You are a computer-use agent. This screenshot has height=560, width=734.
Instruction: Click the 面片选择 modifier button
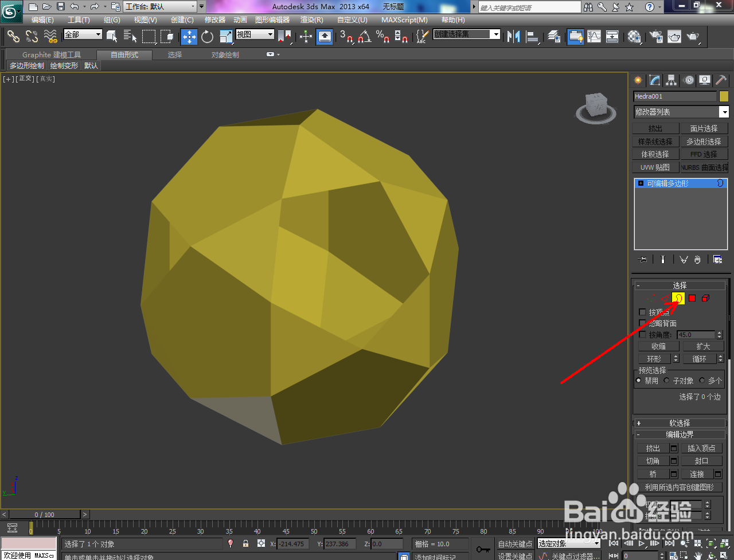pyautogui.click(x=704, y=128)
